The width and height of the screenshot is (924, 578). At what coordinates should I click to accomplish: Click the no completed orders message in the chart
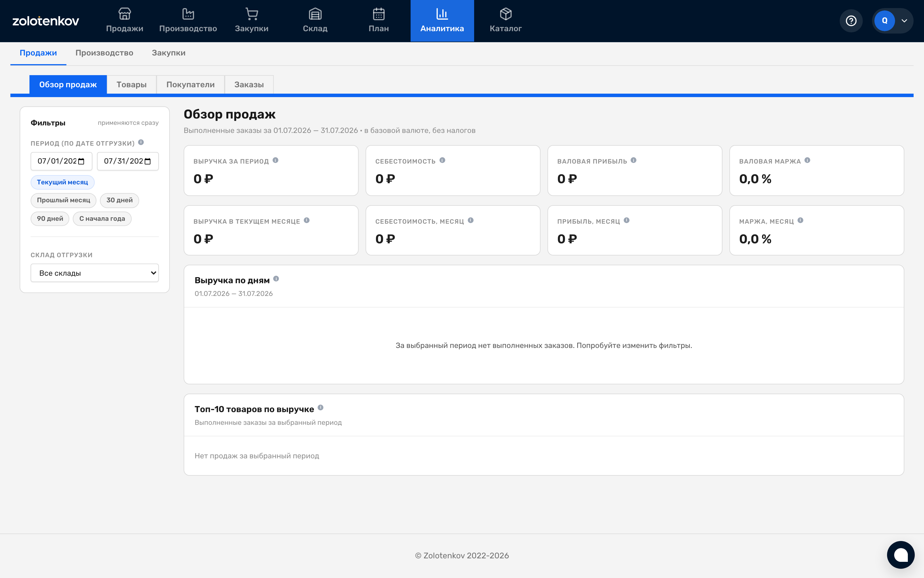point(544,345)
